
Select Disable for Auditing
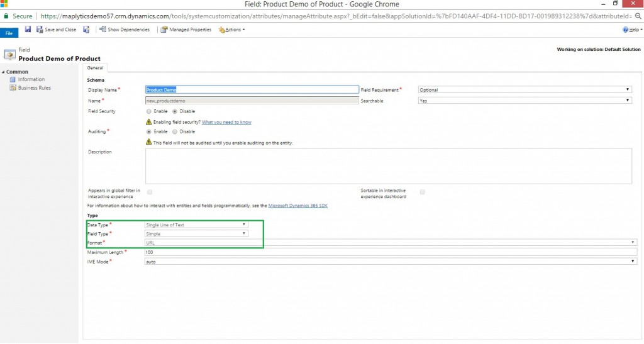click(175, 132)
